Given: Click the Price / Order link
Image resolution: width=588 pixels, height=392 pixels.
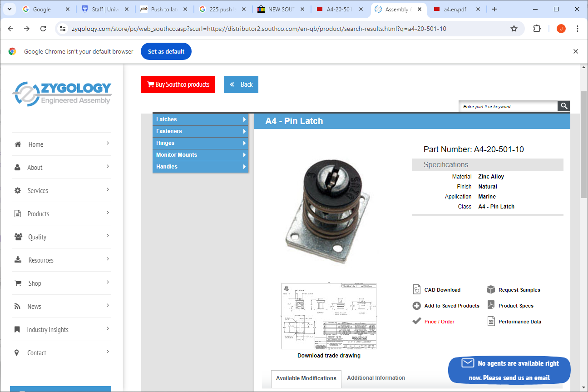Looking at the screenshot, I should 440,322.
